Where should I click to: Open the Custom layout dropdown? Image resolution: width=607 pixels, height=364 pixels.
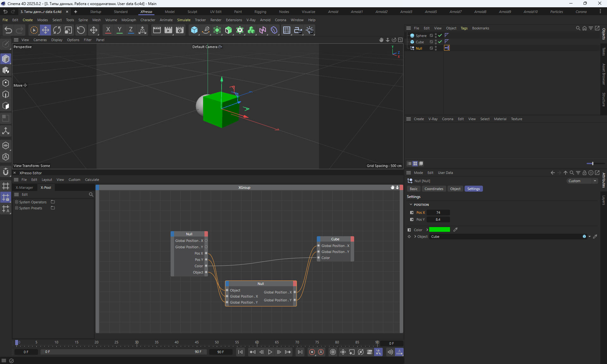tap(582, 181)
